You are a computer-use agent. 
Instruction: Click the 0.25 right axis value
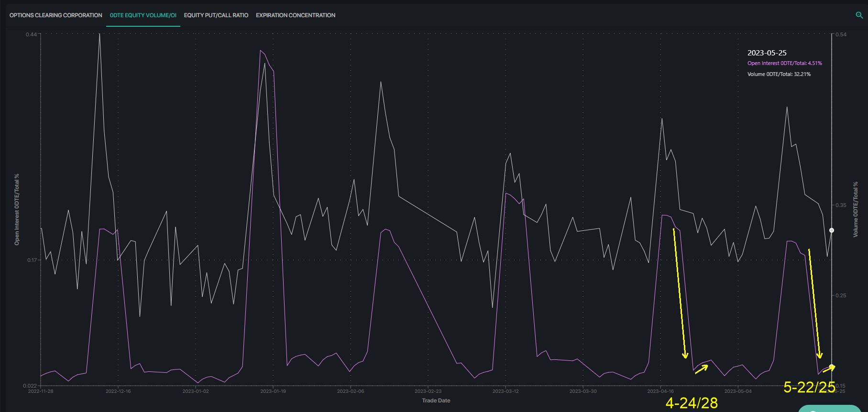pos(841,295)
